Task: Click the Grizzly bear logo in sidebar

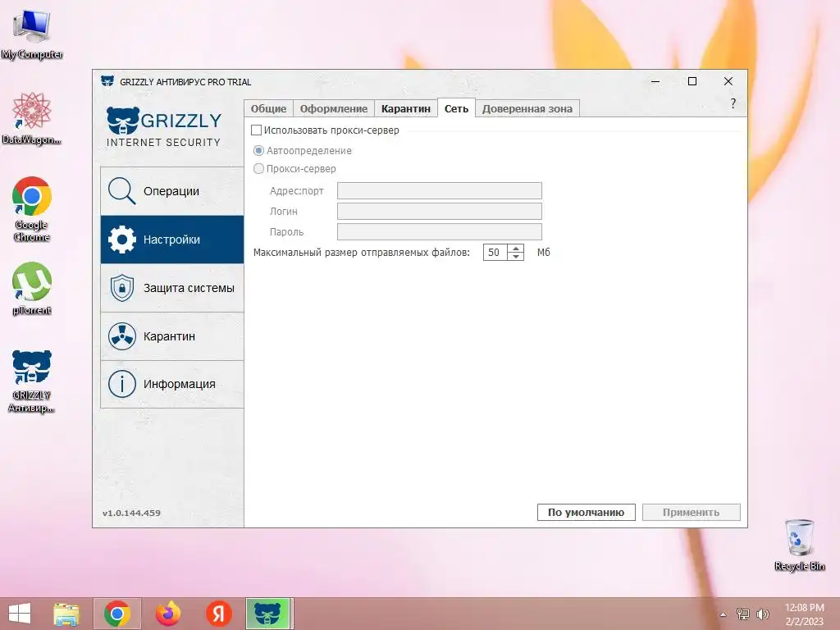Action: (x=123, y=120)
